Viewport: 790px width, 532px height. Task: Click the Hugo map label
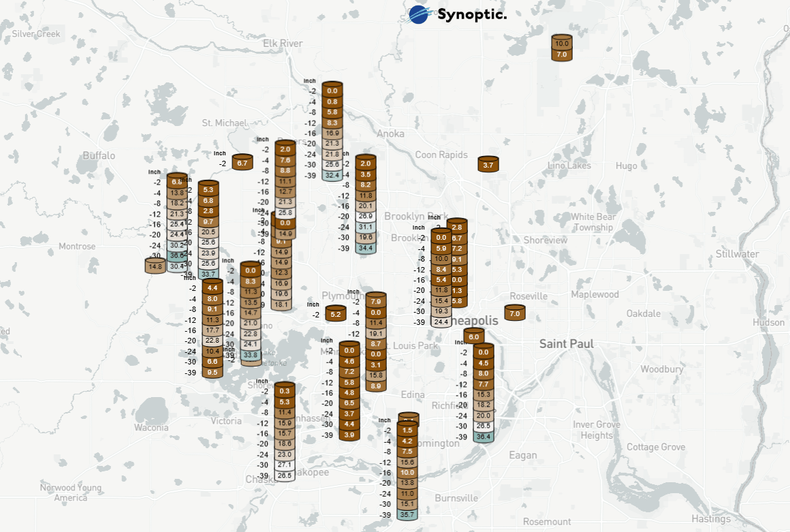(x=627, y=166)
